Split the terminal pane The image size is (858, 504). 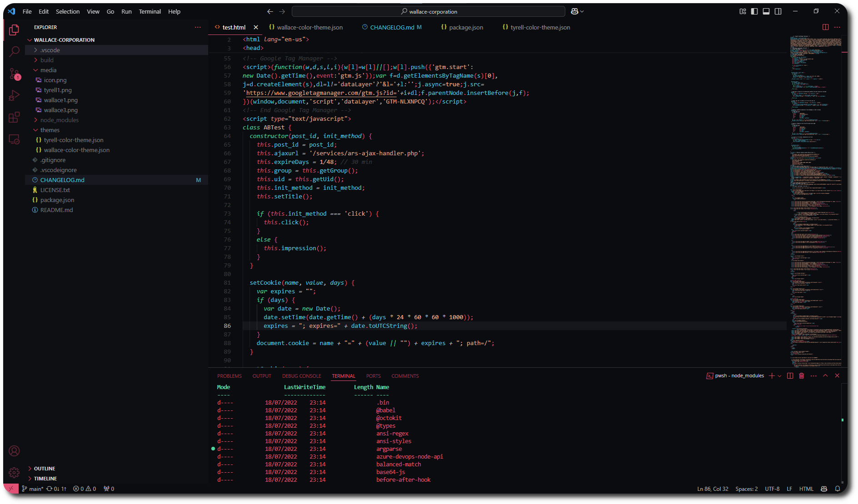[790, 376]
